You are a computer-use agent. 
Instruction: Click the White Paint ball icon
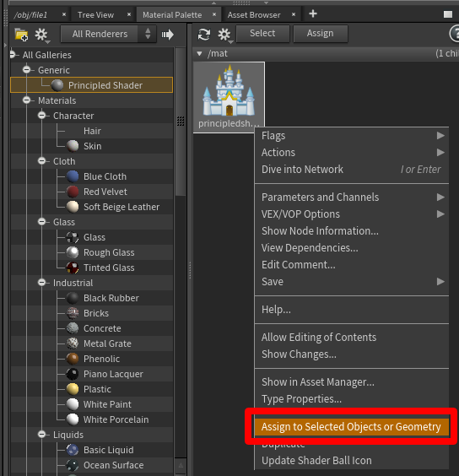(x=73, y=404)
